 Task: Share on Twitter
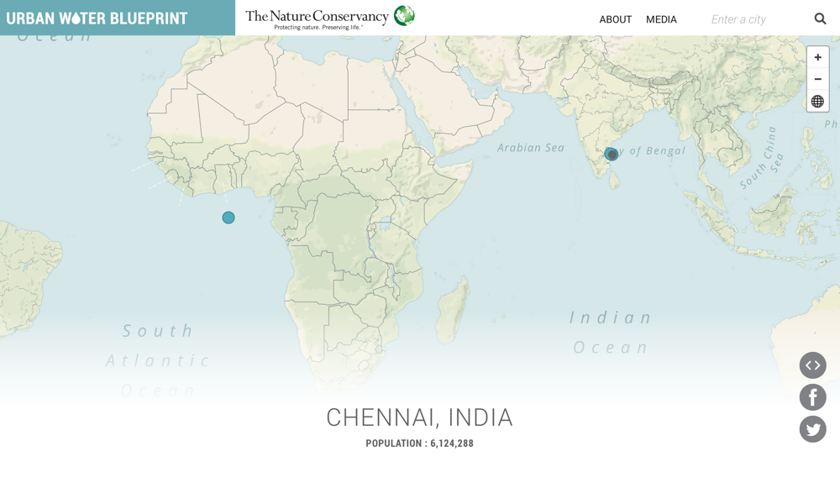click(812, 429)
